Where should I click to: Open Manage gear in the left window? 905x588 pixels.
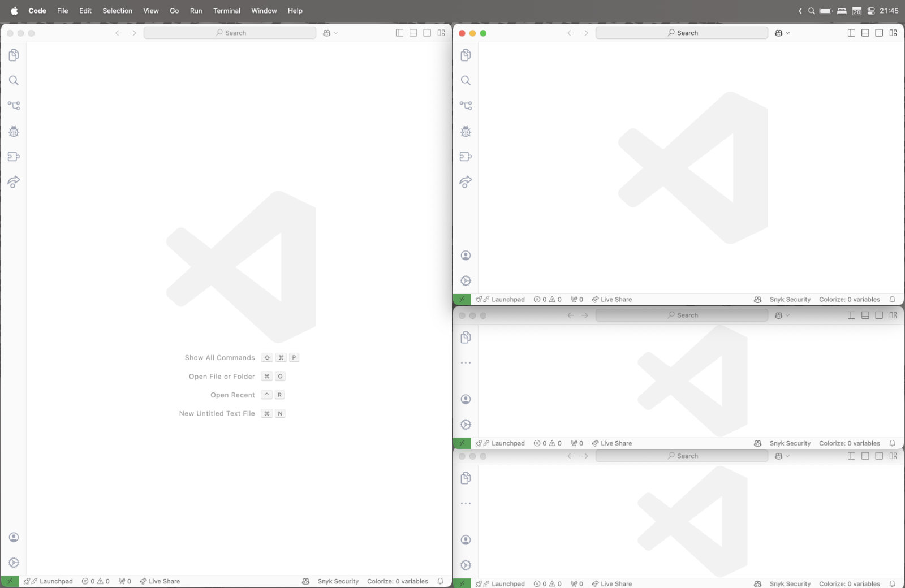14,563
